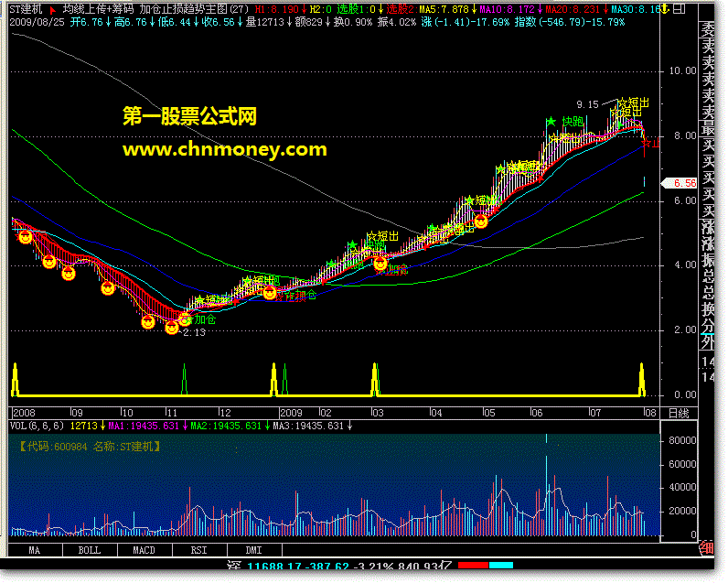
Task: Click the 05 month label on the time axis
Action: 489,413
